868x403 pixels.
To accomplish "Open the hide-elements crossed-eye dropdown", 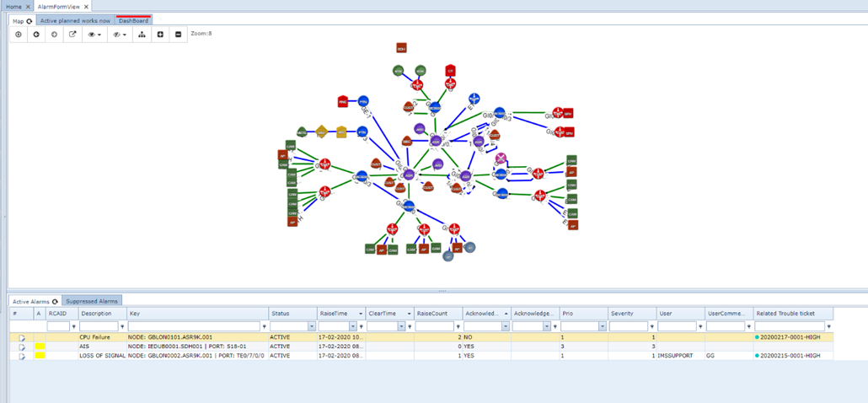I will tap(120, 35).
